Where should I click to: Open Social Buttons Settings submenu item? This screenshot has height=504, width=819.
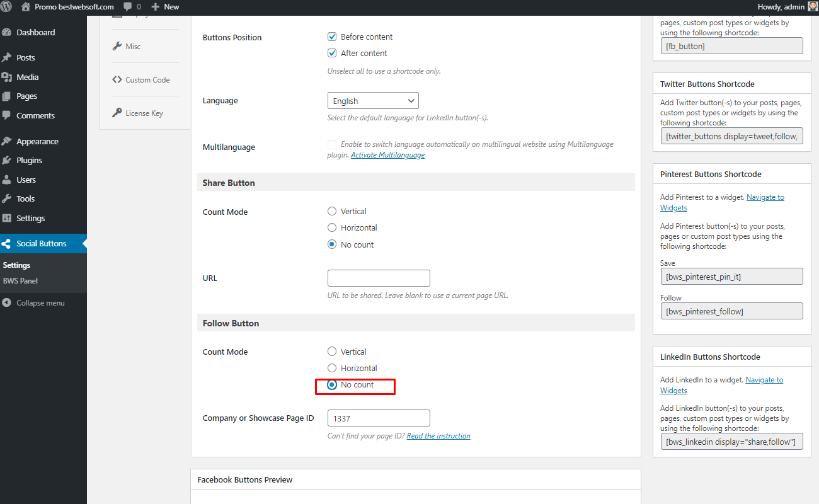[17, 265]
